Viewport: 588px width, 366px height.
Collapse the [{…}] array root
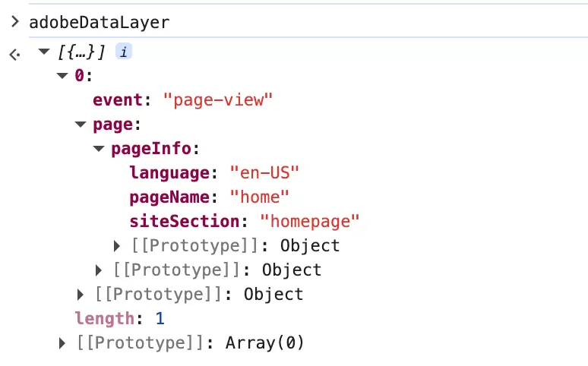click(44, 52)
